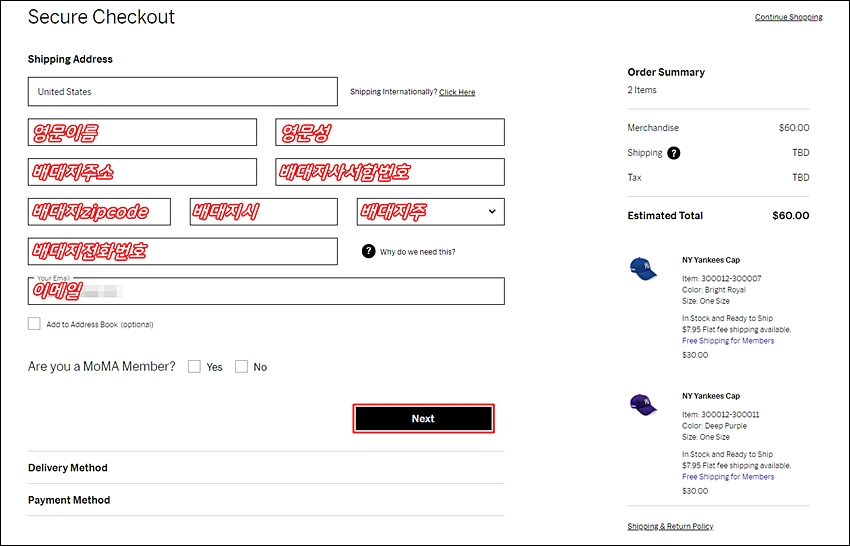This screenshot has height=546, width=850.
Task: Click Free Shipping for Members under Deep Purple cap
Action: [728, 477]
